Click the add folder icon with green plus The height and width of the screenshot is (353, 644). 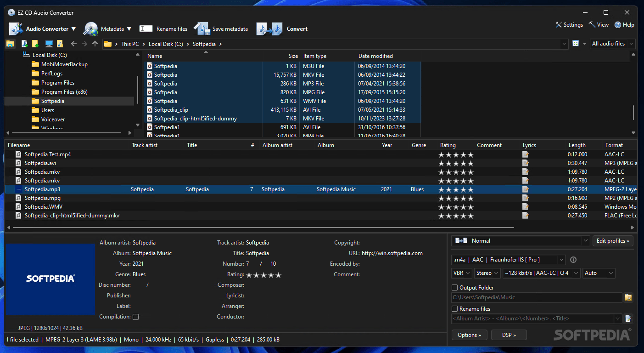pos(35,44)
